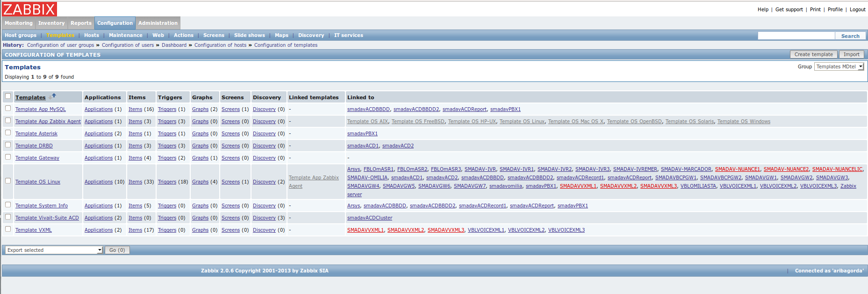Open Screens (1) for Template App MySQL

point(230,109)
